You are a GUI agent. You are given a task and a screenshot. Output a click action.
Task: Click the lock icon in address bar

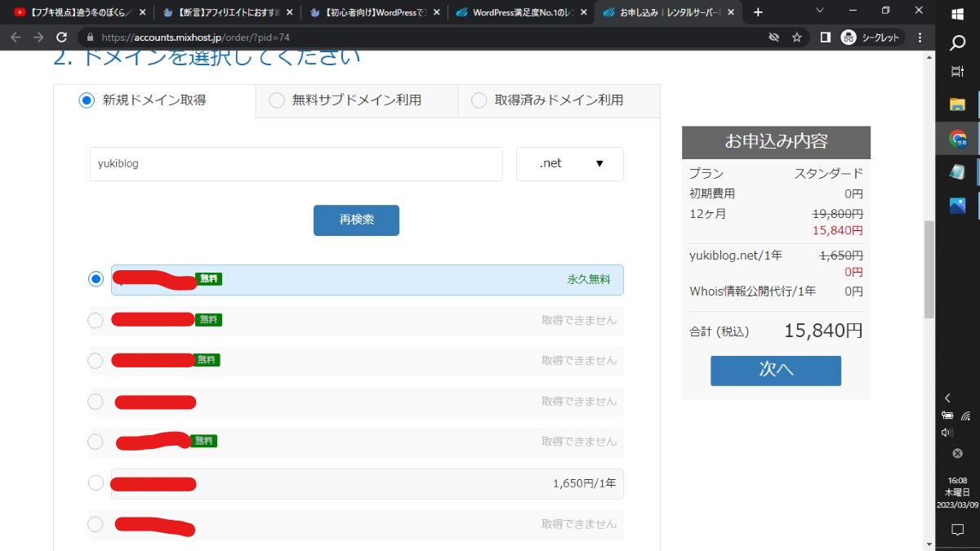pyautogui.click(x=91, y=38)
